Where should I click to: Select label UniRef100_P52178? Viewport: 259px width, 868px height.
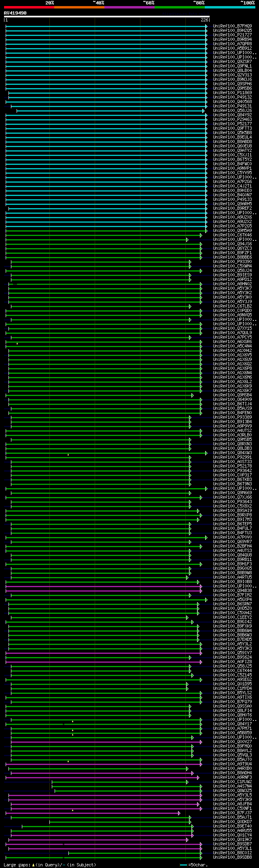[x=232, y=466]
